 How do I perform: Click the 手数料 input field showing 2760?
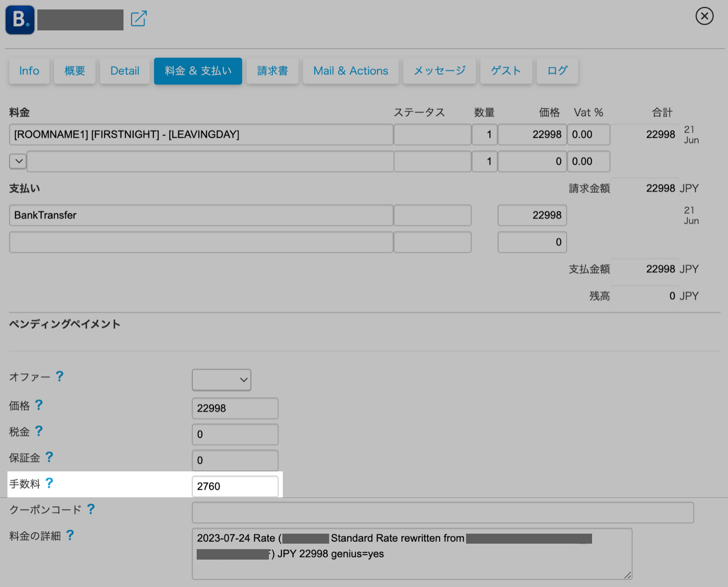[x=235, y=486]
